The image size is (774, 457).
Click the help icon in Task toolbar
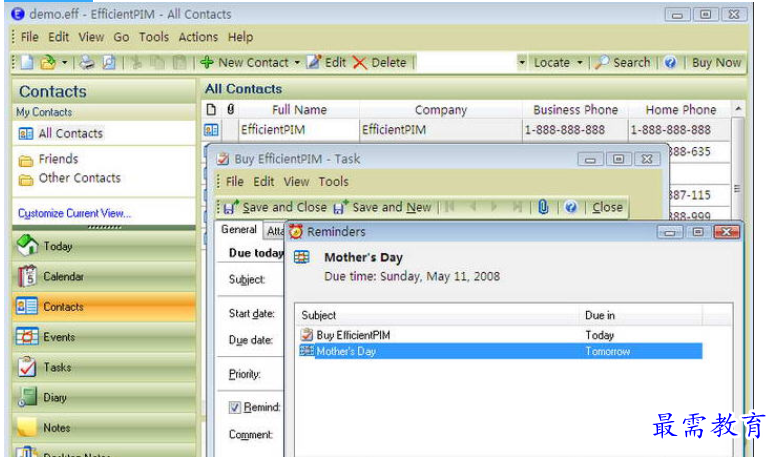[x=571, y=207]
